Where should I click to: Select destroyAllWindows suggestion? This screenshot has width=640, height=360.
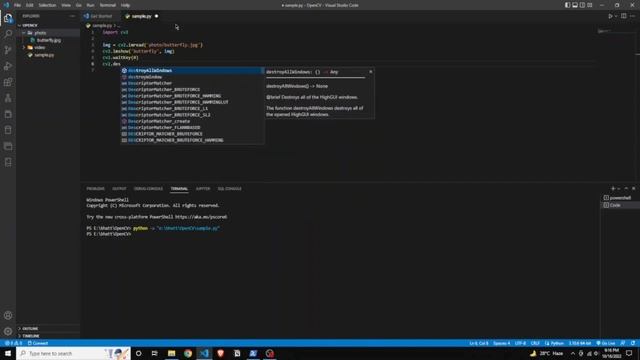(x=192, y=71)
